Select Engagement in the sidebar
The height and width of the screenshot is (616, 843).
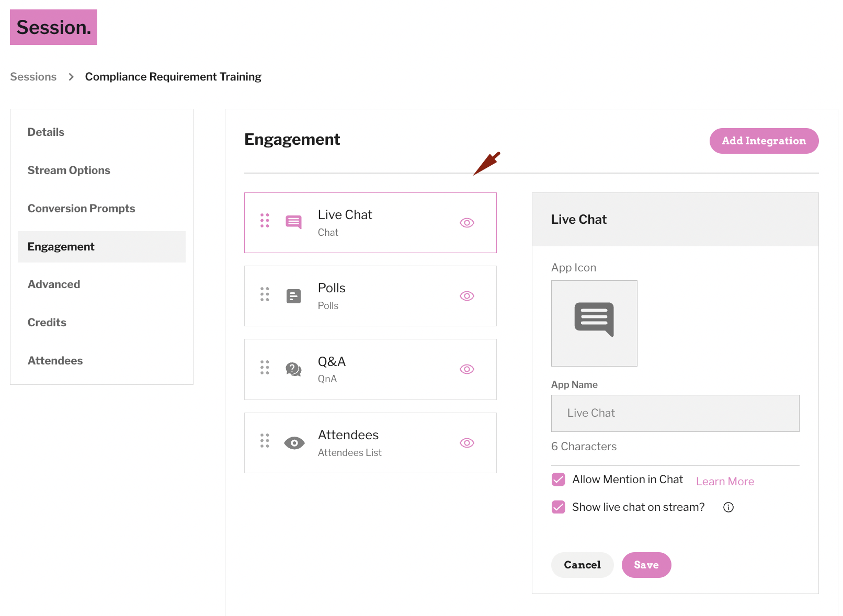pos(101,247)
